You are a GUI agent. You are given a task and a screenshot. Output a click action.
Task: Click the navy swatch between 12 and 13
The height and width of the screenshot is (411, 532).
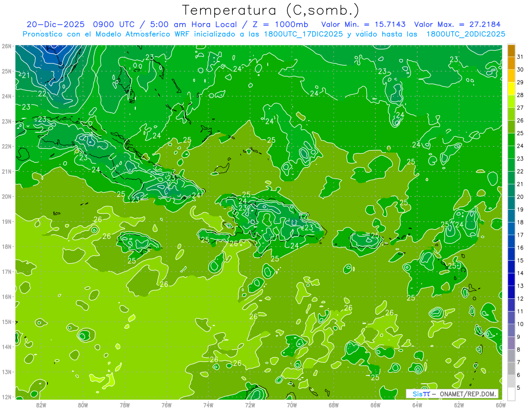[511, 292]
